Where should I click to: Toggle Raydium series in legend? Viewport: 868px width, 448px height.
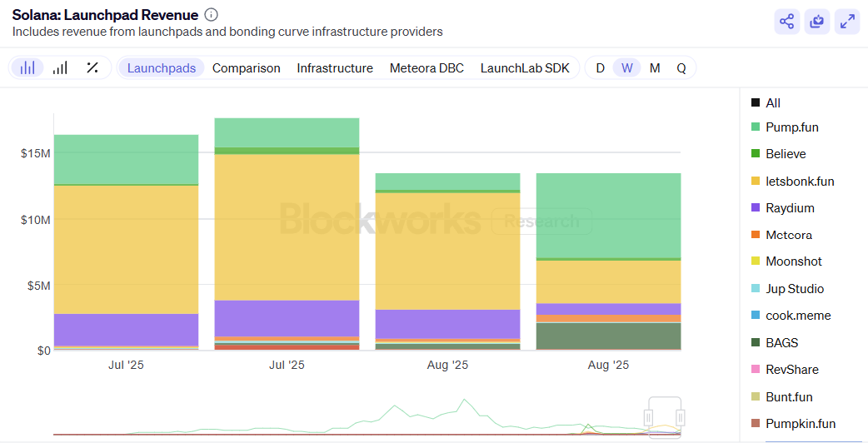pos(783,208)
